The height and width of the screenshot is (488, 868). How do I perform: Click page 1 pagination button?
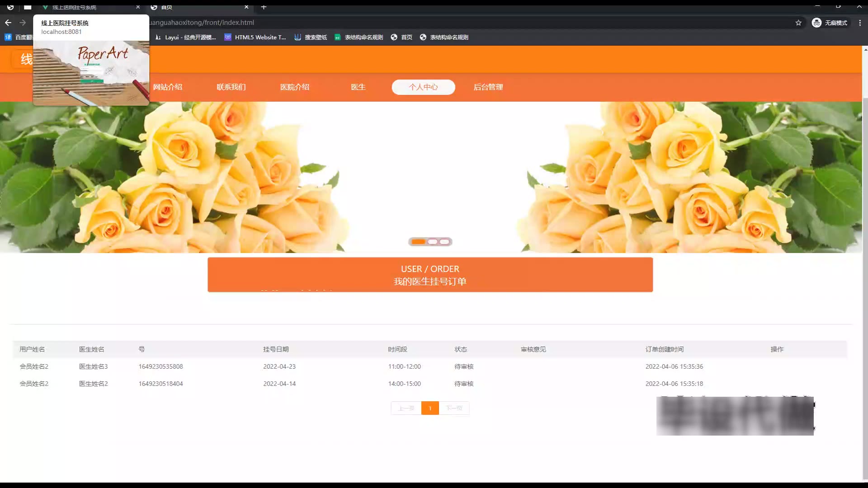[x=430, y=408]
